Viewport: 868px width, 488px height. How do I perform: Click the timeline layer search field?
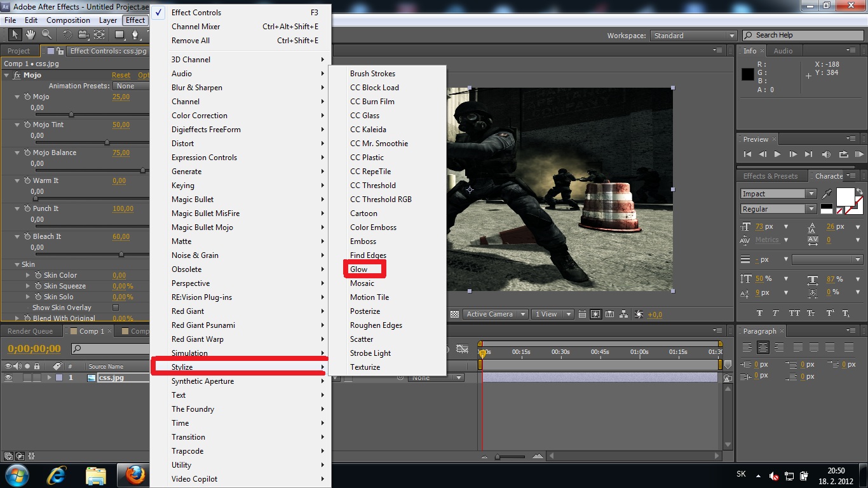(111, 349)
